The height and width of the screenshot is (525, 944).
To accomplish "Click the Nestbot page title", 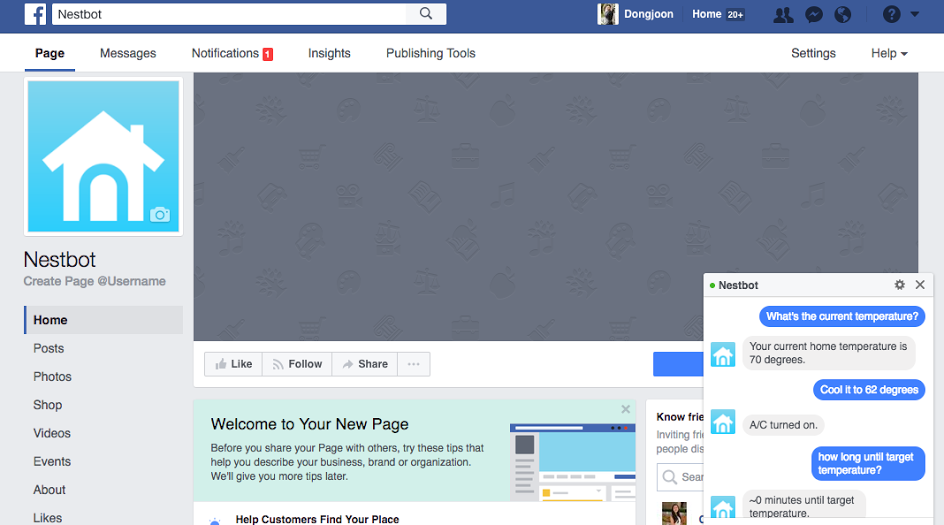I will (60, 259).
